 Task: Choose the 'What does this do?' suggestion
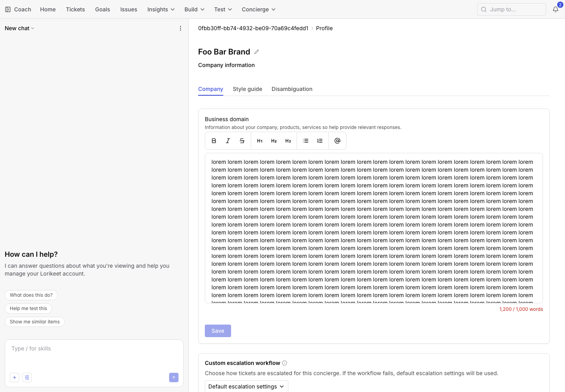pos(31,295)
